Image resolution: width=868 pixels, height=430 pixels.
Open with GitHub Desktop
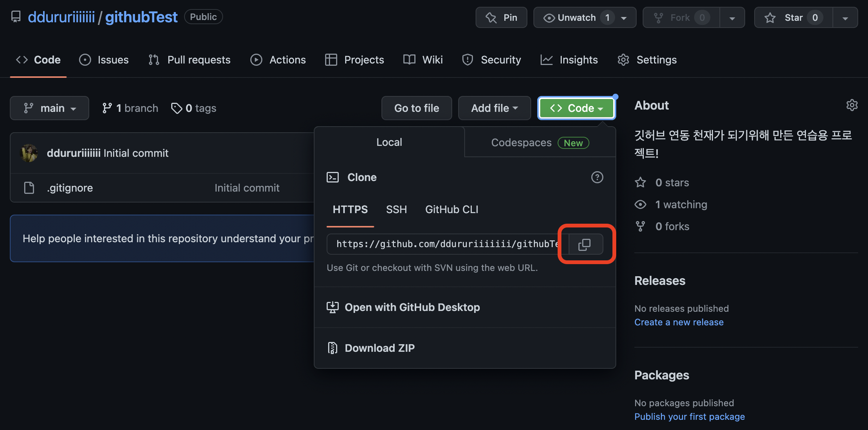(x=412, y=307)
